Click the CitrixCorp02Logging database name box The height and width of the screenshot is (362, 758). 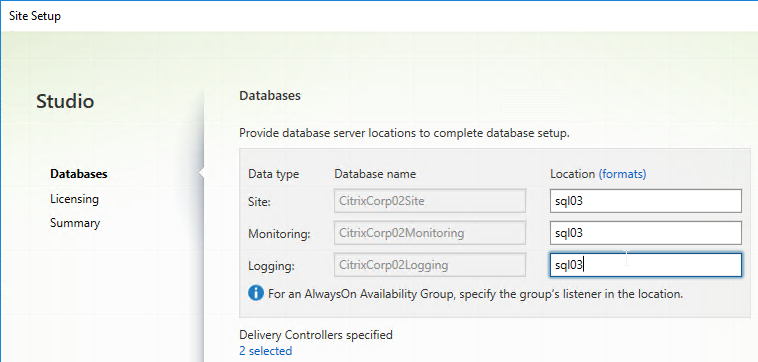tap(430, 265)
